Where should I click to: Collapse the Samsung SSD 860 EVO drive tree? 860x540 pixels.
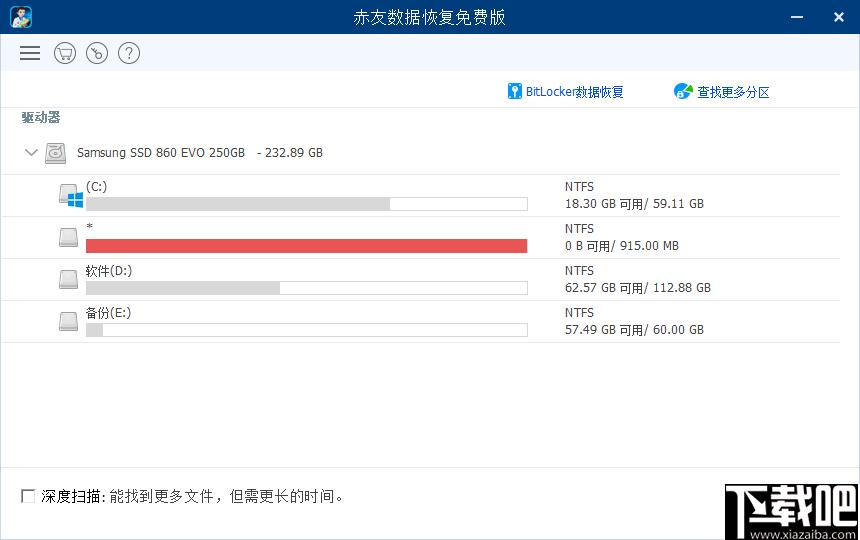pyautogui.click(x=31, y=152)
